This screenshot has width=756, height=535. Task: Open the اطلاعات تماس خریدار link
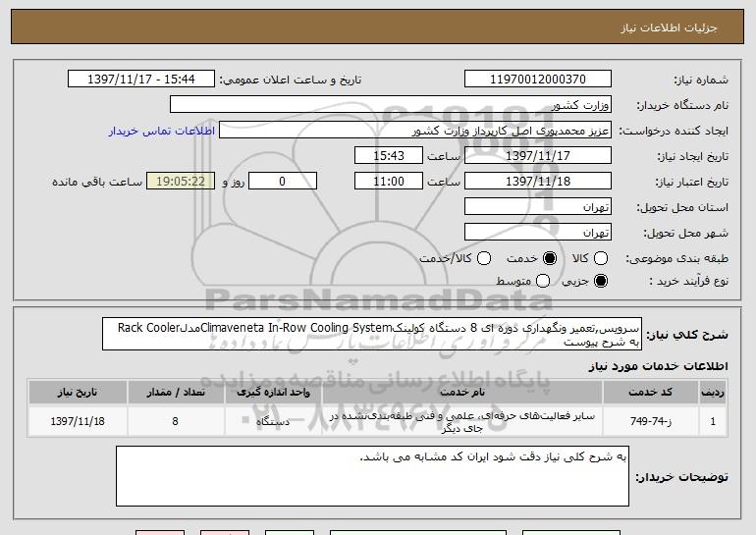tap(162, 131)
